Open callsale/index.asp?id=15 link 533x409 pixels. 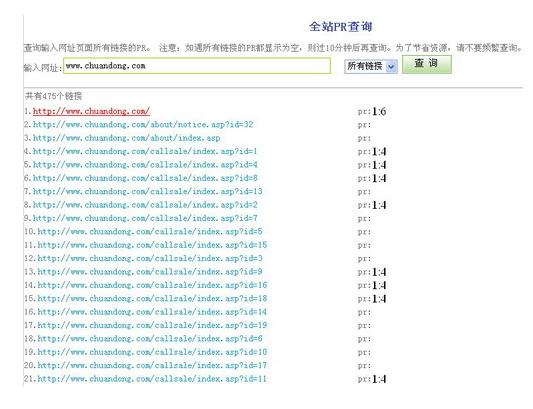(152, 245)
